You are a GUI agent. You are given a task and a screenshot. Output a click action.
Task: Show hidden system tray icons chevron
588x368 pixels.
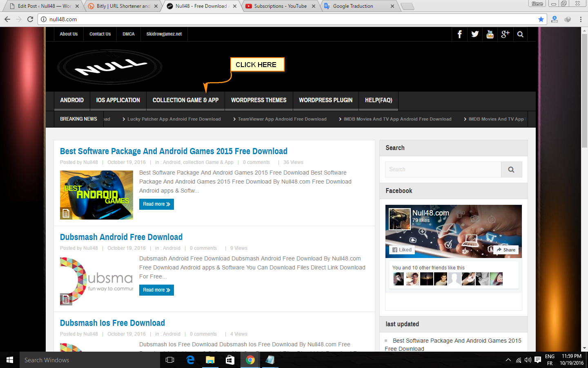508,360
